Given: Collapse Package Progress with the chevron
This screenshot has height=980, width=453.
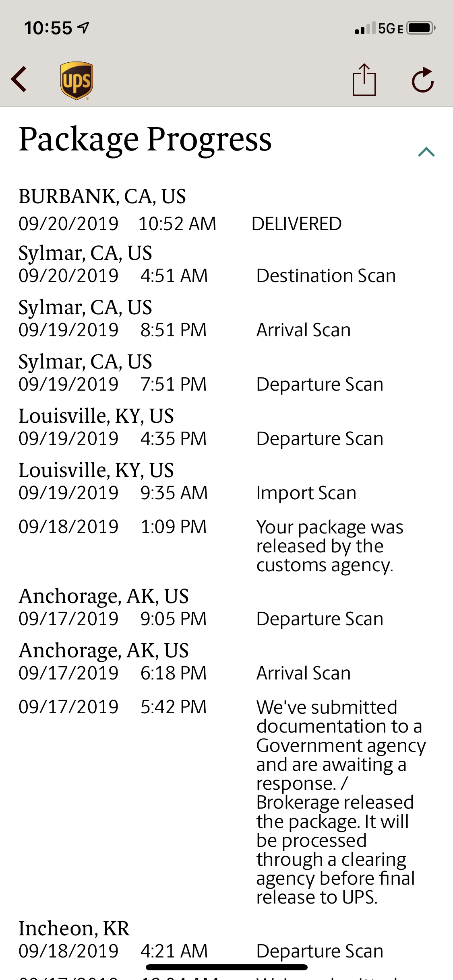Looking at the screenshot, I should pos(426,152).
